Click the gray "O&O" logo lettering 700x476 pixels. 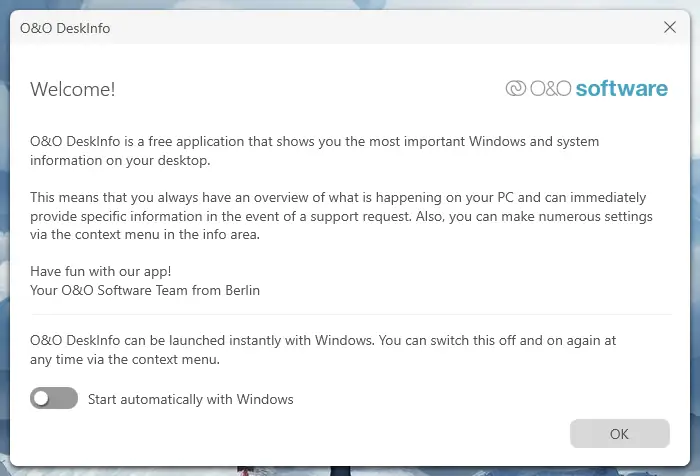tap(550, 89)
